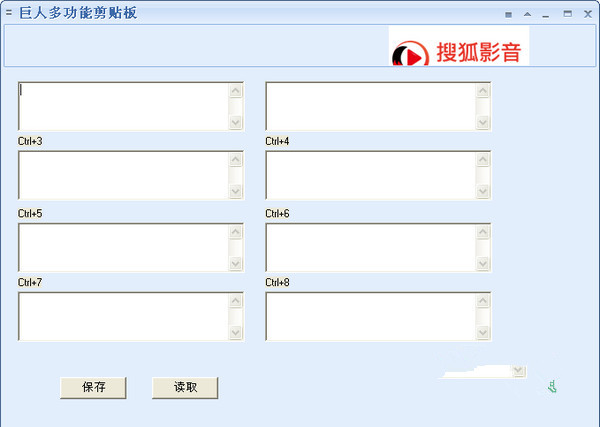
Task: Select the Ctrl+7 text area
Action: point(123,316)
